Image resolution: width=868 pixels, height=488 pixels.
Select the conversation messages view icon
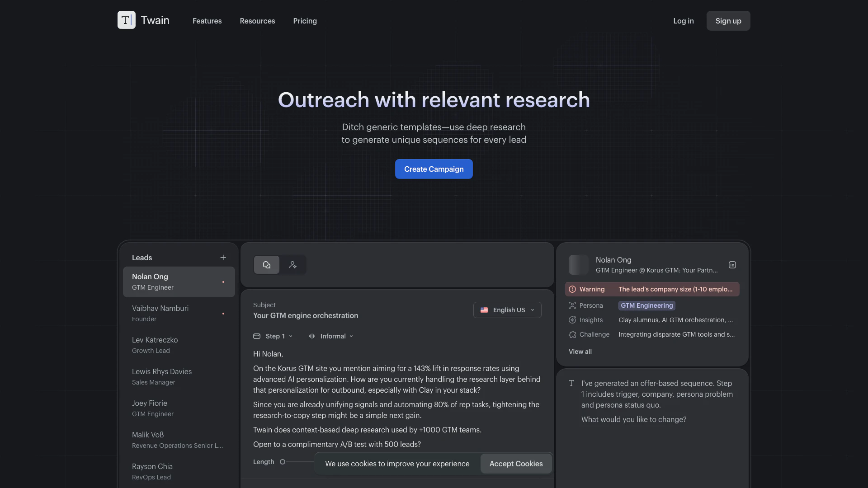pyautogui.click(x=267, y=265)
